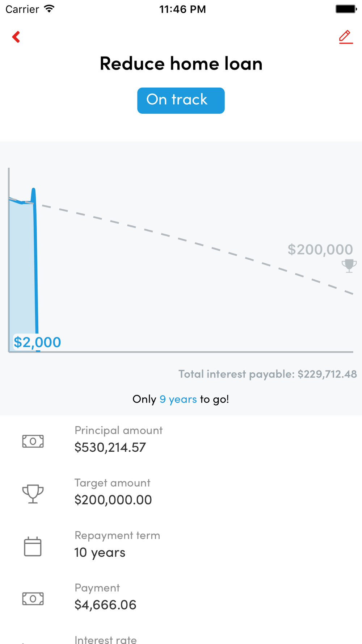The width and height of the screenshot is (362, 644).
Task: Tap the gray trophy on the chart
Action: tap(349, 266)
